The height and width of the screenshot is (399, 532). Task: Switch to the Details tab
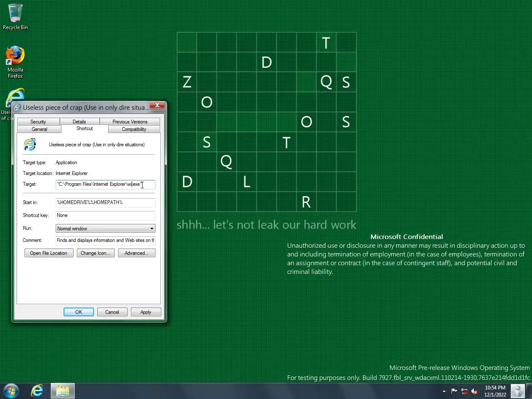click(79, 122)
